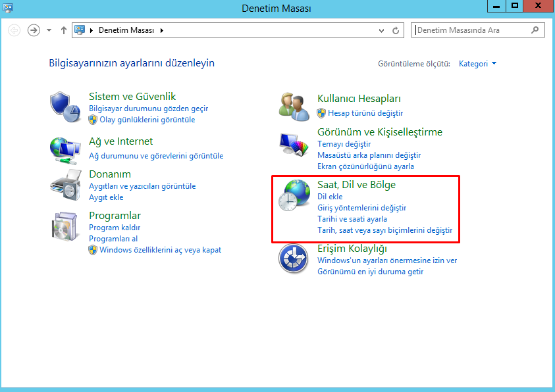Click Ağ durumunu ve görevlerini görüntüle
The width and height of the screenshot is (555, 392).
coord(156,156)
